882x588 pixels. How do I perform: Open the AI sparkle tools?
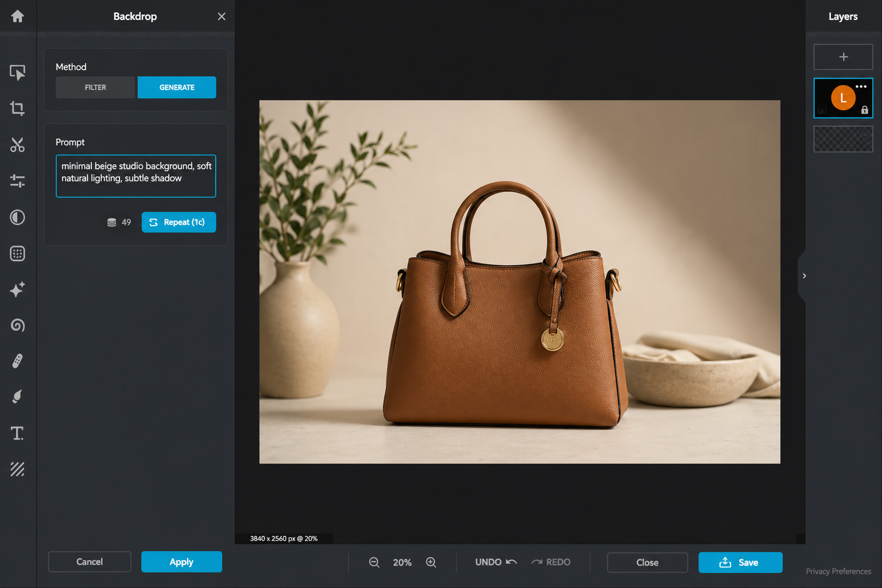pyautogui.click(x=17, y=289)
